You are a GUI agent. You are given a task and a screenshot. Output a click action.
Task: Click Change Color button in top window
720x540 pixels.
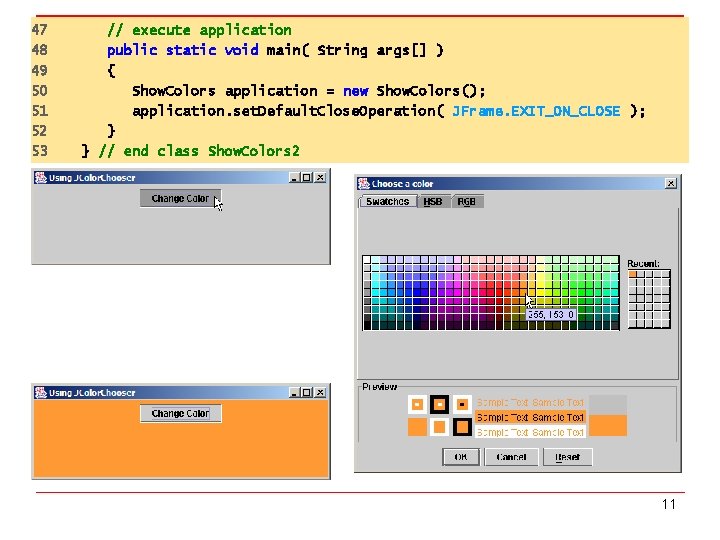point(180,198)
